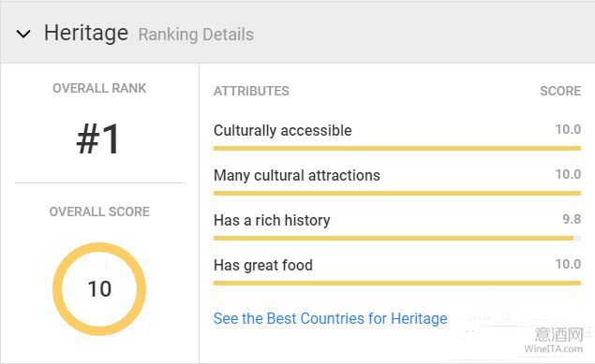Click the #1 overall rank number
The height and width of the screenshot is (364, 595).
pyautogui.click(x=98, y=139)
